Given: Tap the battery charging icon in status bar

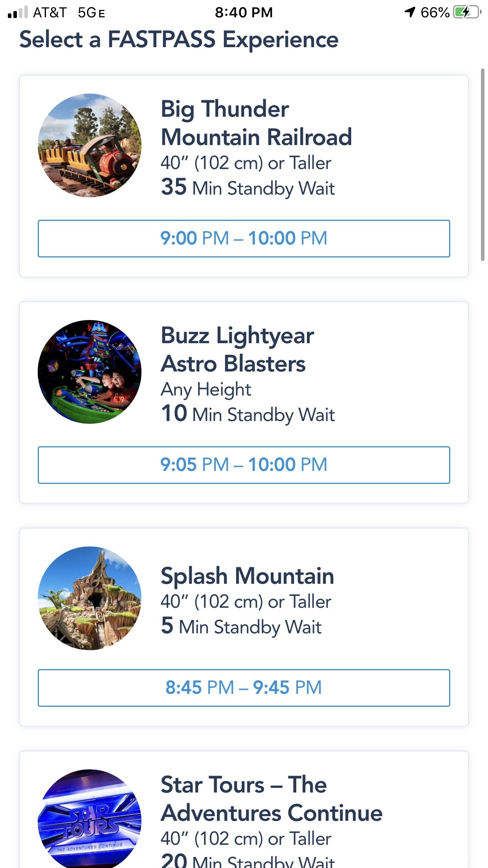Looking at the screenshot, I should click(467, 12).
